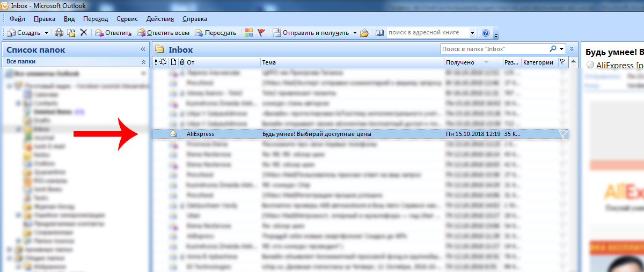Focus the поиск в адресной книге field
The width and height of the screenshot is (644, 272).
tap(427, 33)
